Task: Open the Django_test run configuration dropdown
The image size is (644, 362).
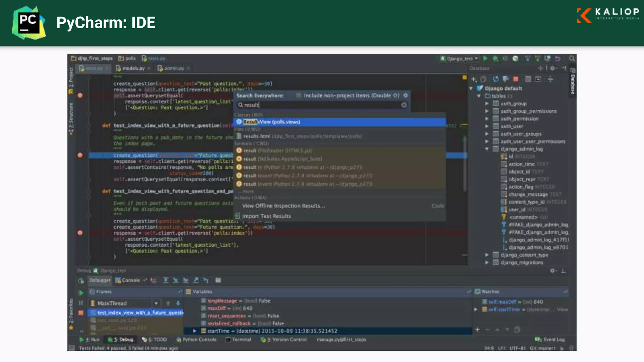Action: (459, 58)
